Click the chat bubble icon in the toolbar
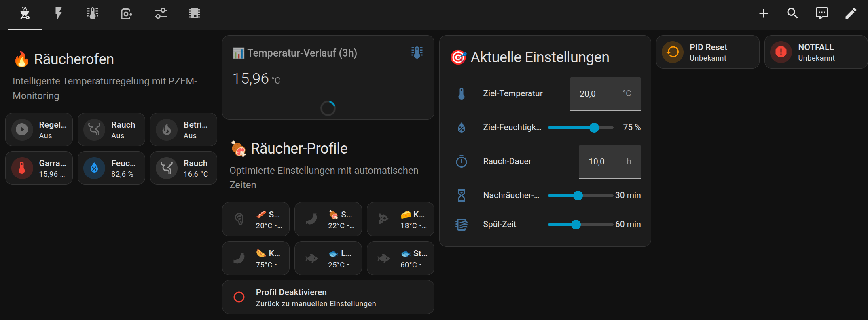The height and width of the screenshot is (320, 868). tap(822, 13)
